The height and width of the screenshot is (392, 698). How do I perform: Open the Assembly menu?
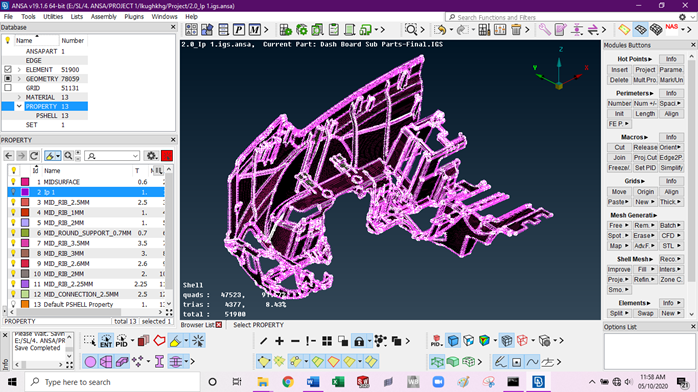pos(103,16)
